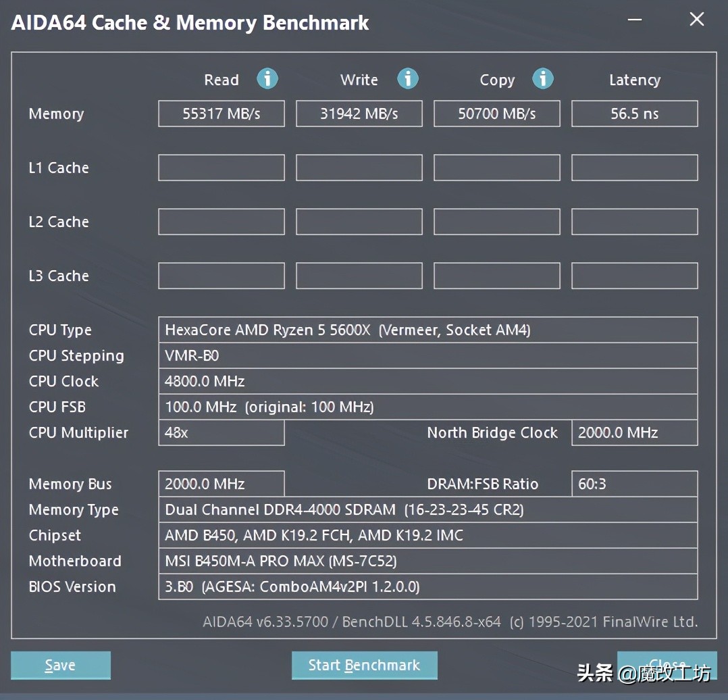The width and height of the screenshot is (728, 700).
Task: Click the Memory Latency result showing 56.5 ns
Action: (x=634, y=114)
